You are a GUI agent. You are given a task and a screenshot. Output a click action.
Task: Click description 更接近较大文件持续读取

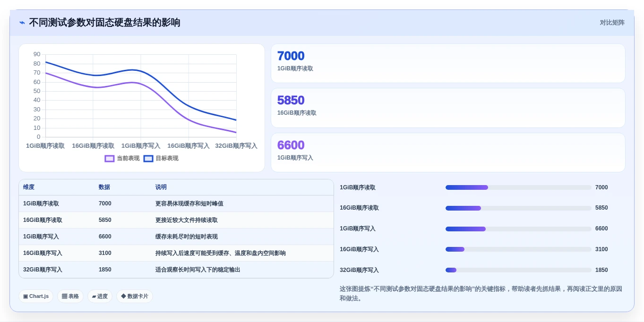pyautogui.click(x=187, y=220)
